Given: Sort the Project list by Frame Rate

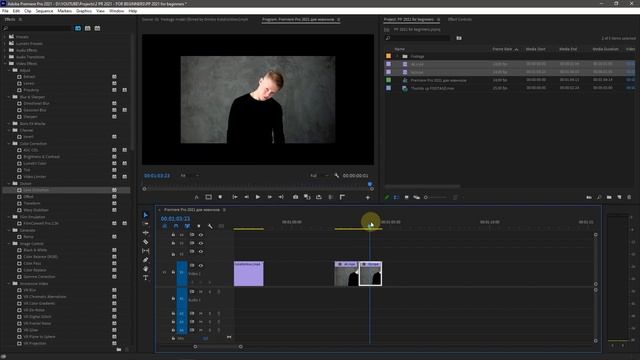Looking at the screenshot, I should (x=502, y=49).
